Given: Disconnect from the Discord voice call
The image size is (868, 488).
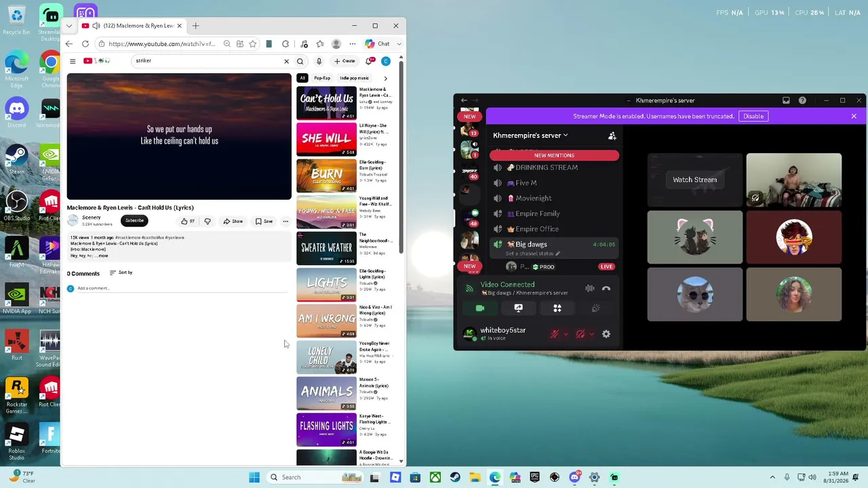Looking at the screenshot, I should point(606,288).
